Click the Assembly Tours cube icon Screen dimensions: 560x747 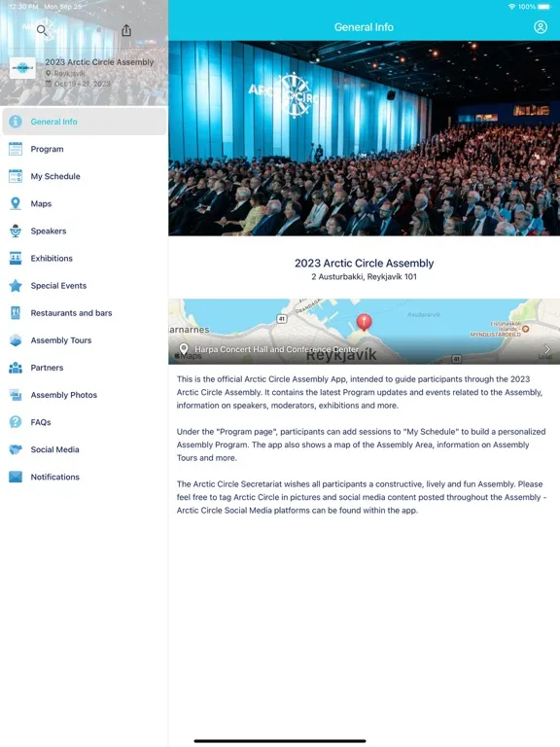point(16,340)
